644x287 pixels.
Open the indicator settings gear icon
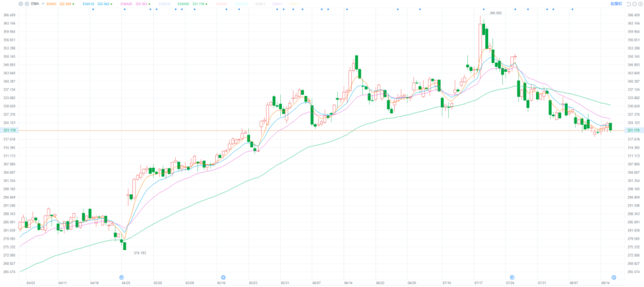point(21,3)
